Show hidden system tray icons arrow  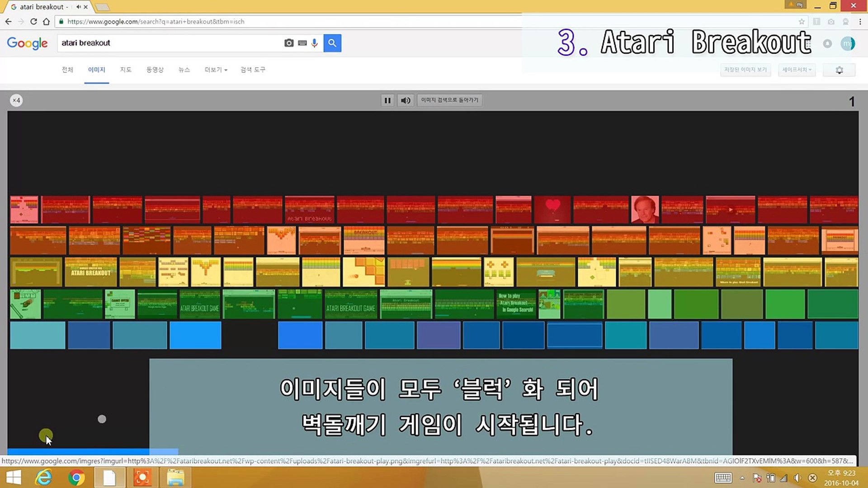point(742,478)
